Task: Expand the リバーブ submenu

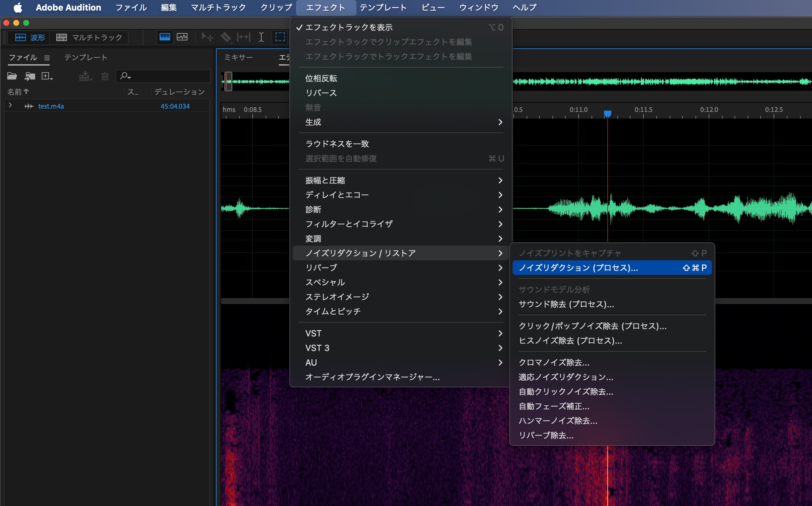Action: pos(400,268)
